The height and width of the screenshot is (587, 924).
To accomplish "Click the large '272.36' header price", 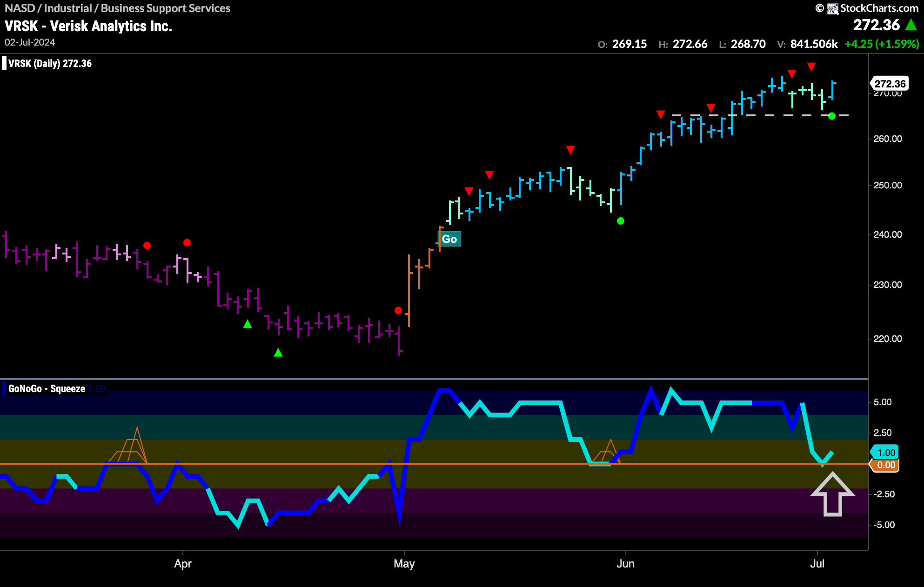I will click(877, 25).
